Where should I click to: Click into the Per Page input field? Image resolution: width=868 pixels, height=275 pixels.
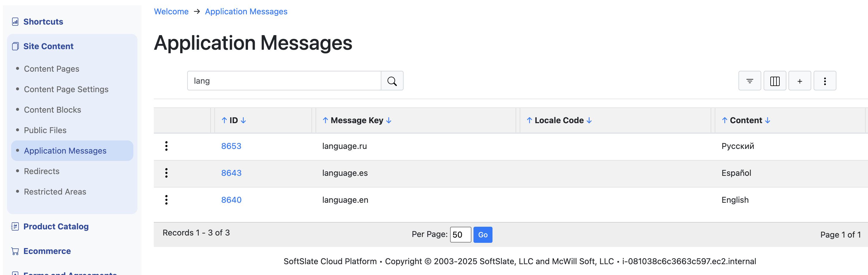(x=460, y=235)
